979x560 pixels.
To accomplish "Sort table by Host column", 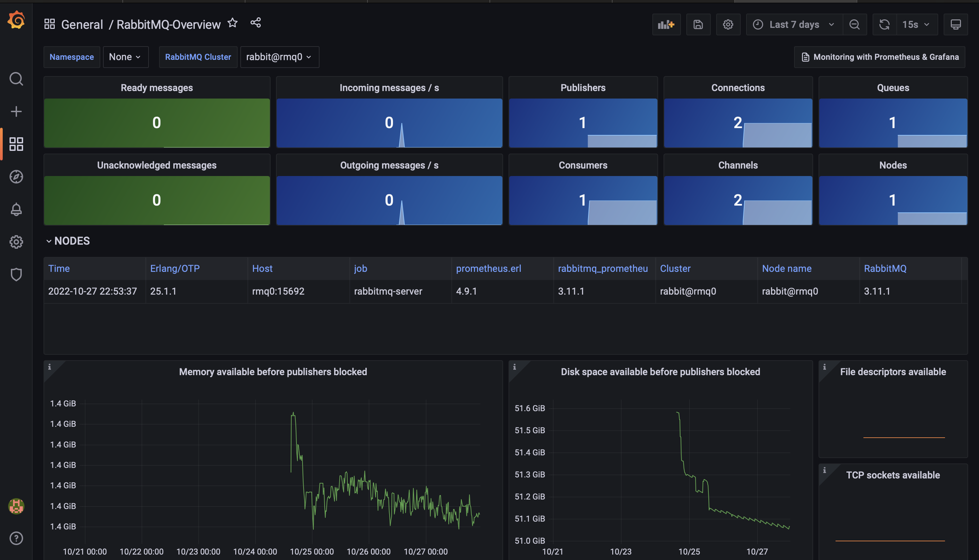I will 262,268.
